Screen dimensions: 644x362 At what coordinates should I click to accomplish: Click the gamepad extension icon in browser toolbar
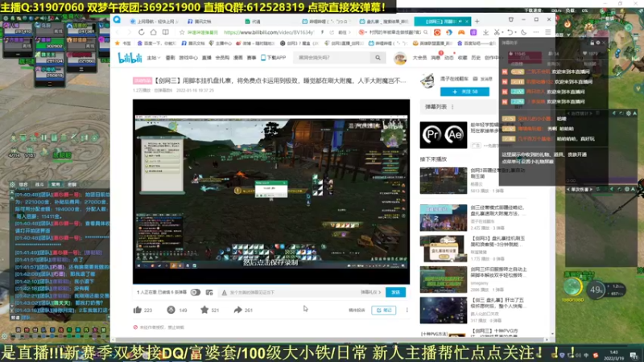pyautogui.click(x=461, y=32)
